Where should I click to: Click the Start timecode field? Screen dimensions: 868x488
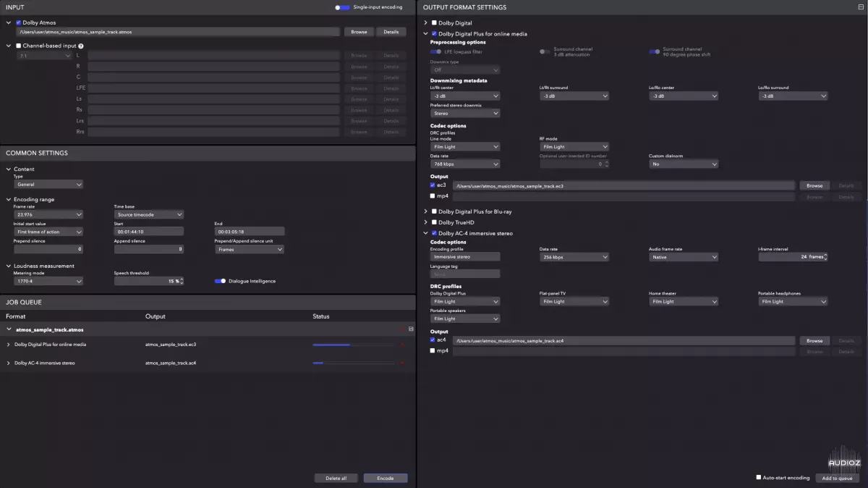pos(149,232)
